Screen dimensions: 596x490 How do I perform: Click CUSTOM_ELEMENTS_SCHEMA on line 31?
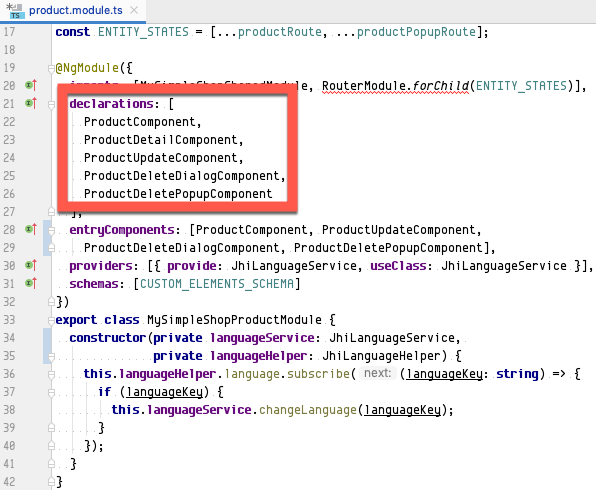[217, 284]
